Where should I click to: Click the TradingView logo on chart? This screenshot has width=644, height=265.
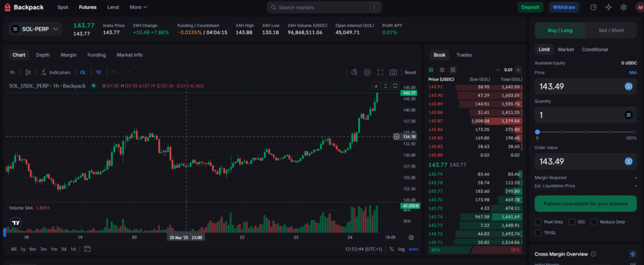tap(16, 223)
